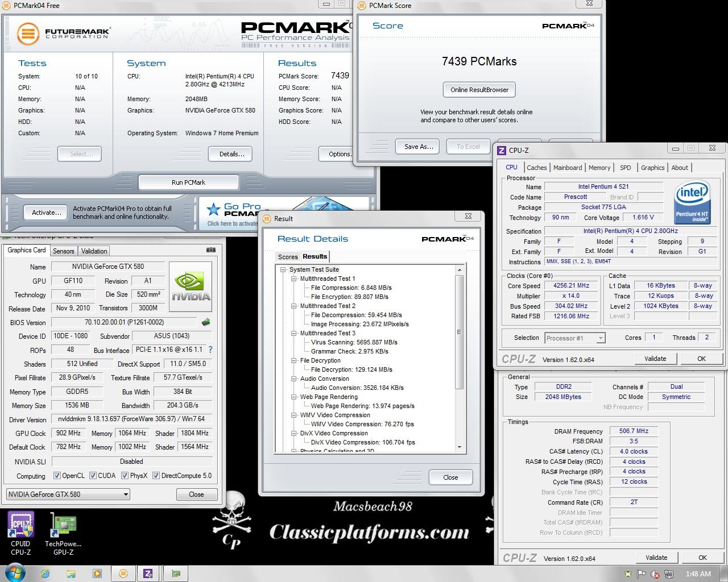Click the Close button in Result window
The width and height of the screenshot is (728, 582).
pyautogui.click(x=450, y=477)
